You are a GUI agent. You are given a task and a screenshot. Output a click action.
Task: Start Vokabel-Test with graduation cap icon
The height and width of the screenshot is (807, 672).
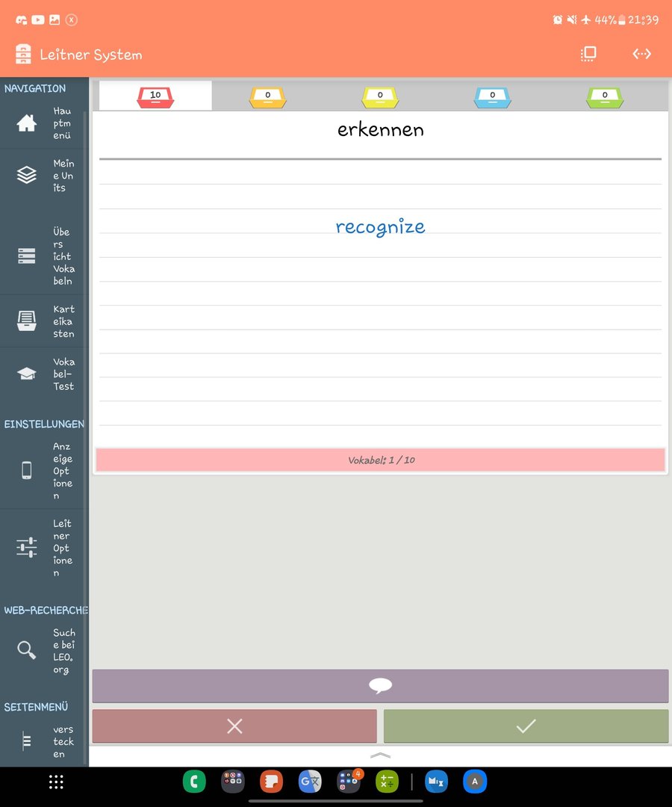point(27,374)
